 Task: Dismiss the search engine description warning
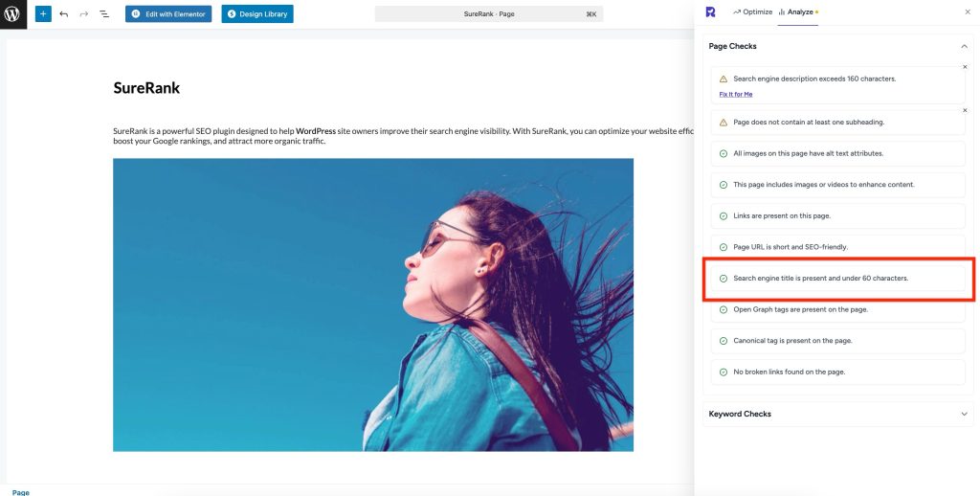(965, 67)
